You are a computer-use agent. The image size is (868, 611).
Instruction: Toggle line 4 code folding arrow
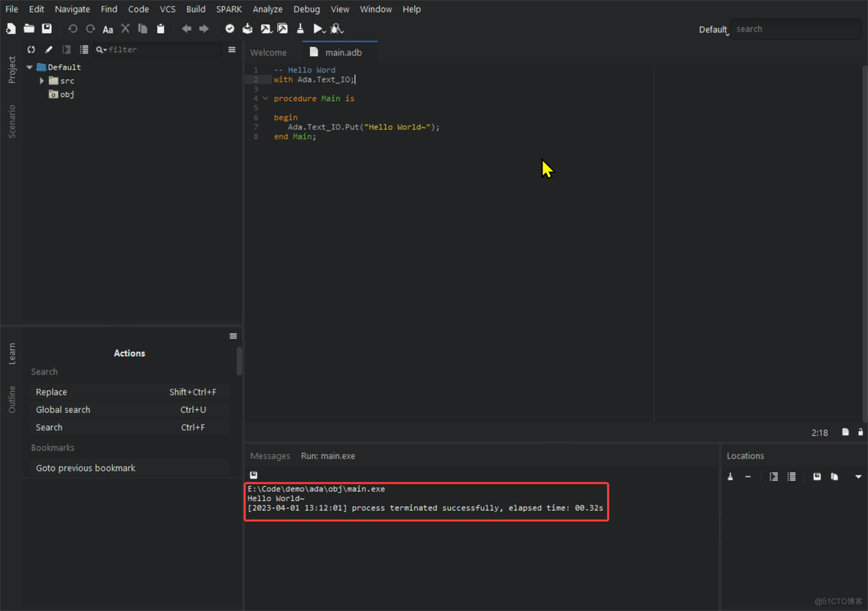point(265,98)
